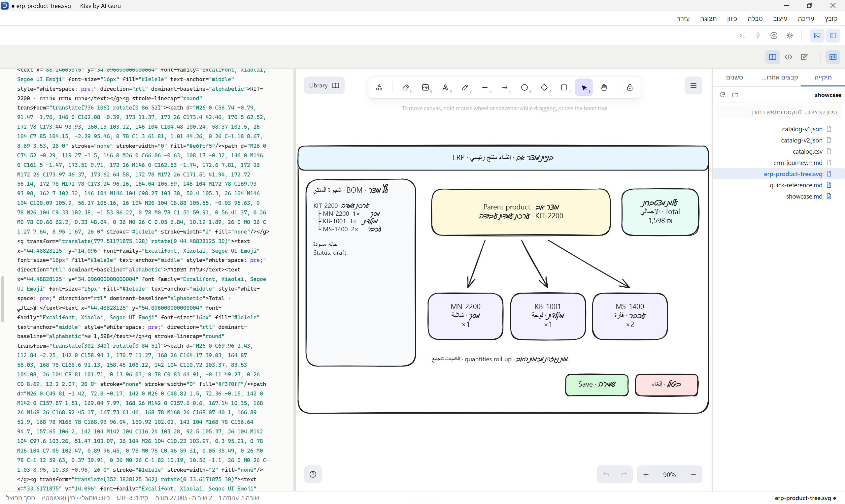The width and height of the screenshot is (845, 504).
Task: Select the MN-2200 node box
Action: 465,316
